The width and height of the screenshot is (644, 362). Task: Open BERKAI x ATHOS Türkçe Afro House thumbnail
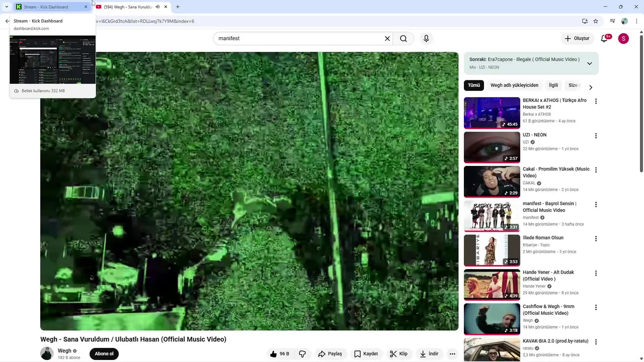coord(492,113)
